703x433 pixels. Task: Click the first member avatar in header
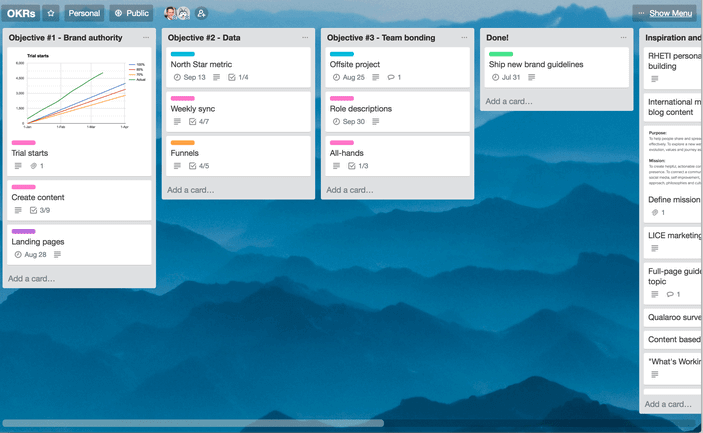coord(170,13)
